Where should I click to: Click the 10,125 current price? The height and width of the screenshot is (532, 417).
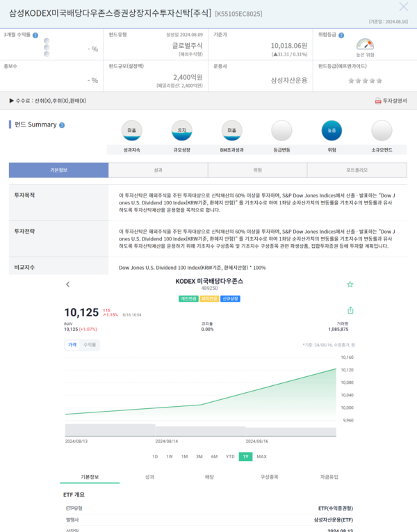pyautogui.click(x=81, y=312)
